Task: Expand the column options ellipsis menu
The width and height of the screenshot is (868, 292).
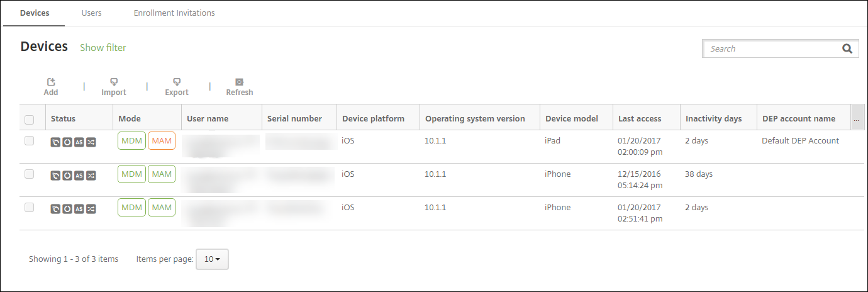Action: click(856, 119)
